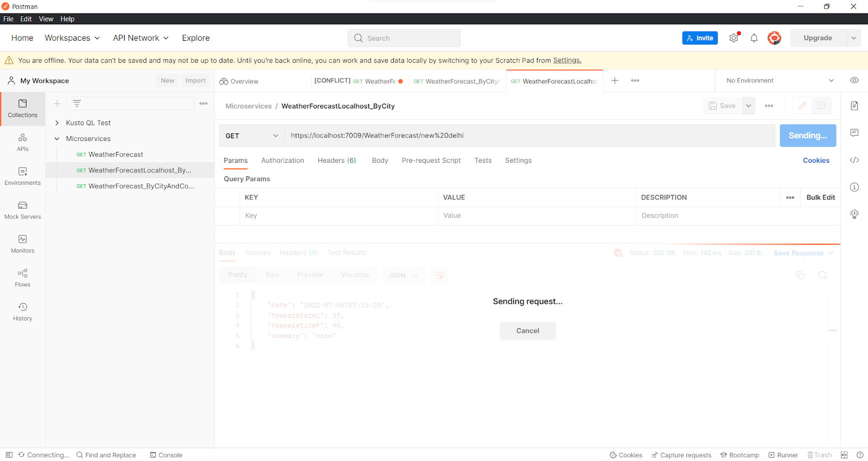Open the Overview tab
The width and height of the screenshot is (868, 461).
click(239, 81)
